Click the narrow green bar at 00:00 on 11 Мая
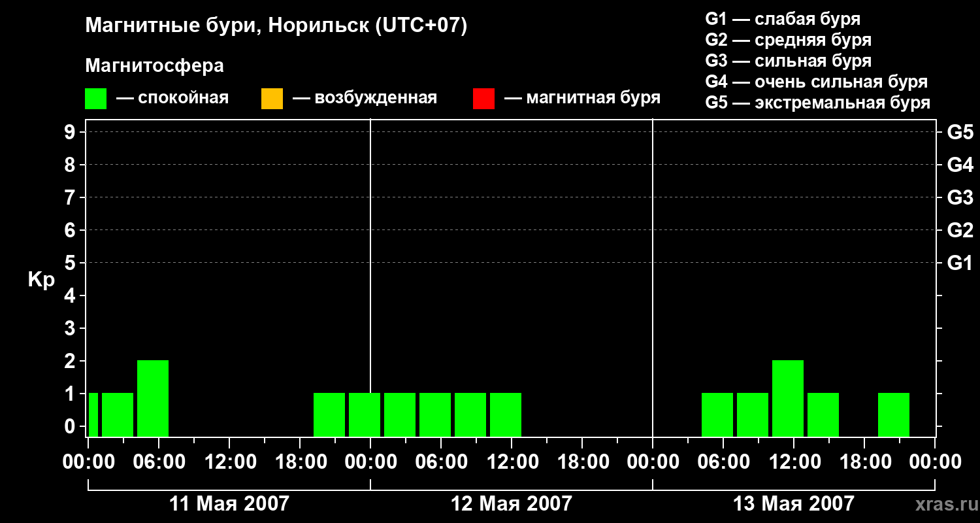The image size is (980, 523). tap(93, 414)
